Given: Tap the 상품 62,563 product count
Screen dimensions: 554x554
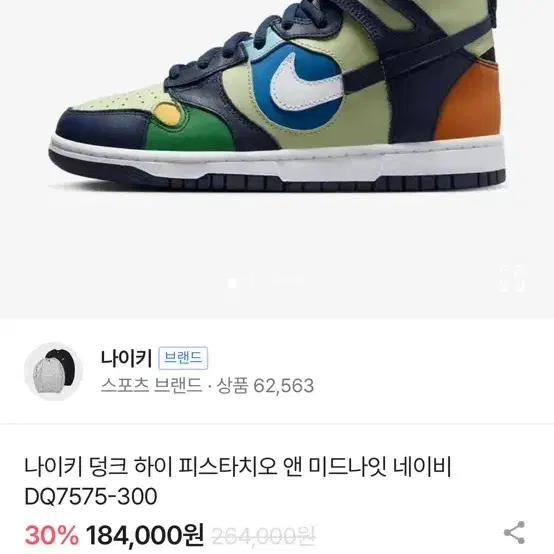Looking at the screenshot, I should click(x=265, y=385).
